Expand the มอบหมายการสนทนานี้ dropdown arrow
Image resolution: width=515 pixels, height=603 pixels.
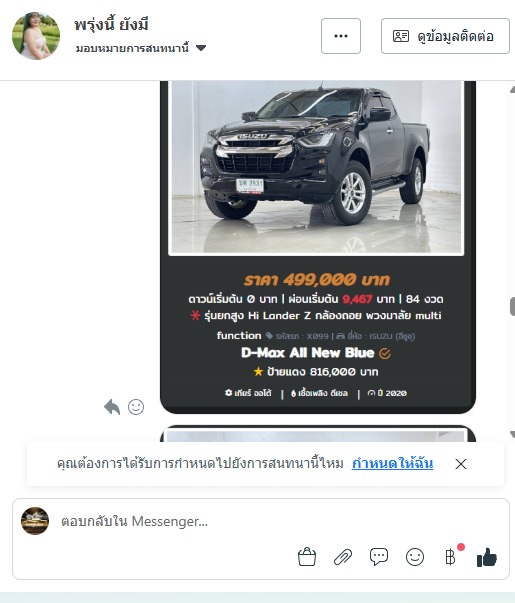point(201,48)
